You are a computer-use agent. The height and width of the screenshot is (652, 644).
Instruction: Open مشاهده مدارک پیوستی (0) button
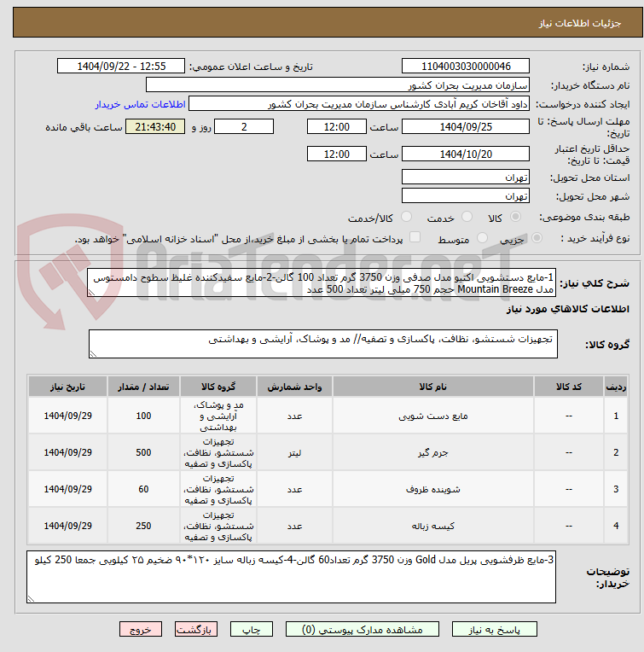(362, 630)
